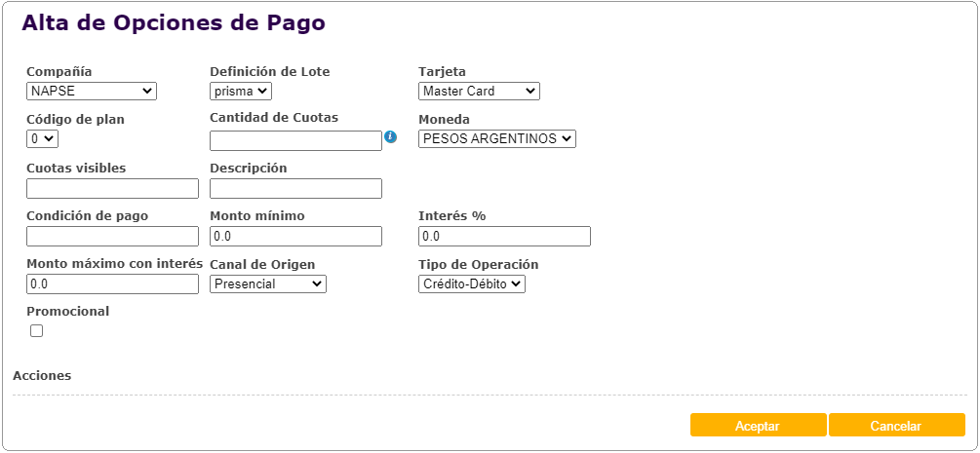Click the info icon beside Cantidad de Cuotas
Screen dimensions: 980x453
(390, 137)
